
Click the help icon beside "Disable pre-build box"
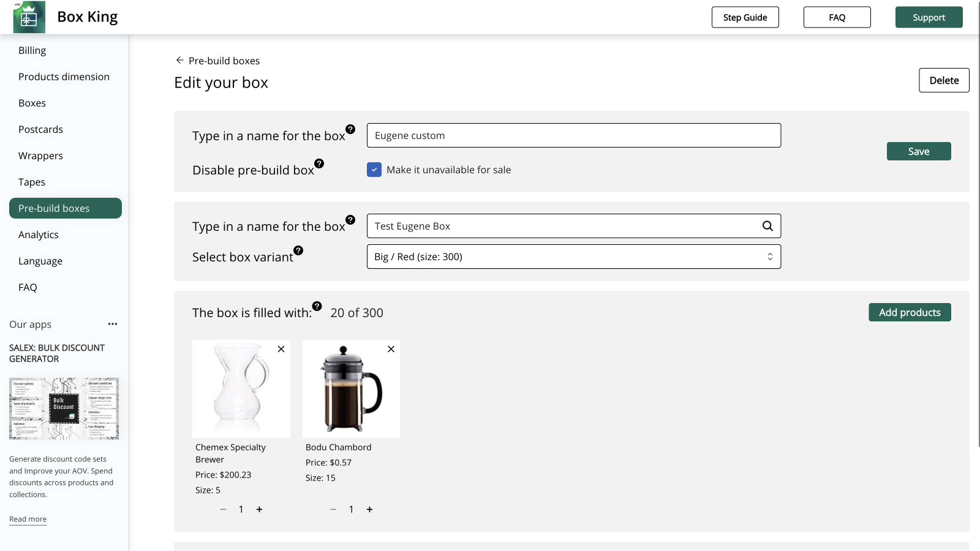[x=319, y=163]
